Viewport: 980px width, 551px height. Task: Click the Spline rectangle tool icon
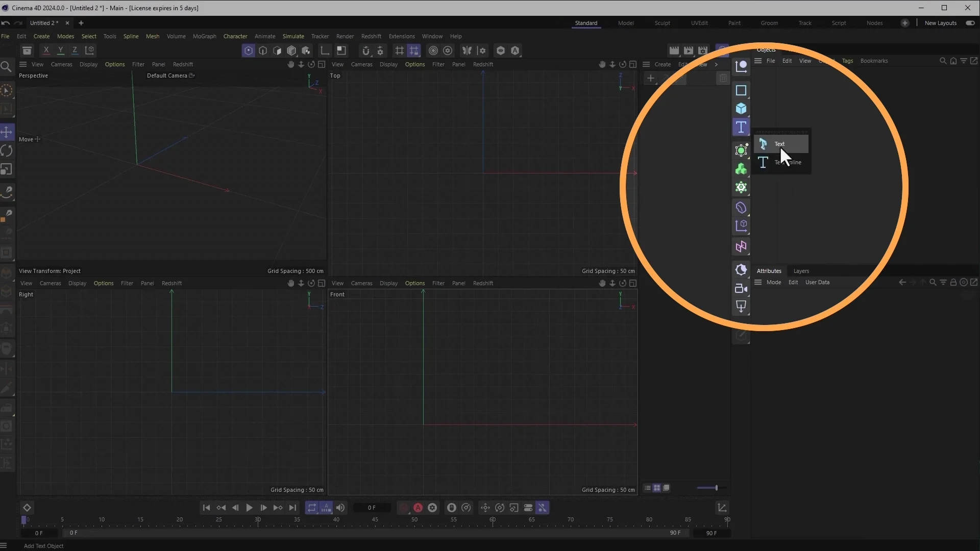pos(741,90)
